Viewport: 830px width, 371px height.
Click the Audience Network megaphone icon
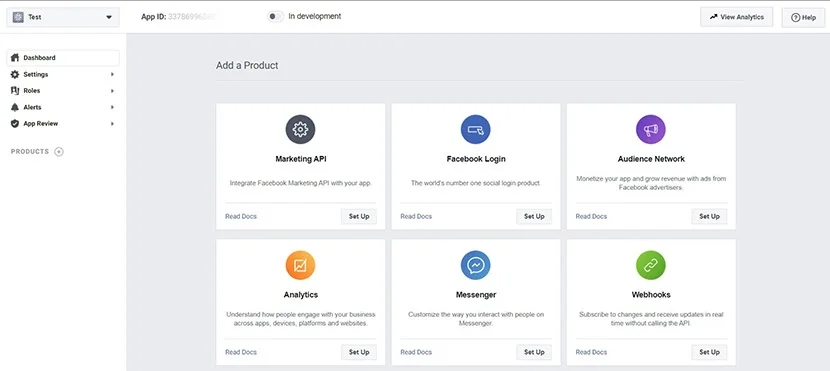coord(651,130)
